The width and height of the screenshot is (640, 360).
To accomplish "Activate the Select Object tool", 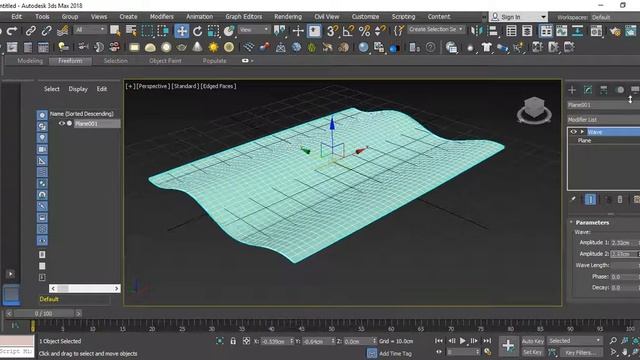I will [115, 31].
